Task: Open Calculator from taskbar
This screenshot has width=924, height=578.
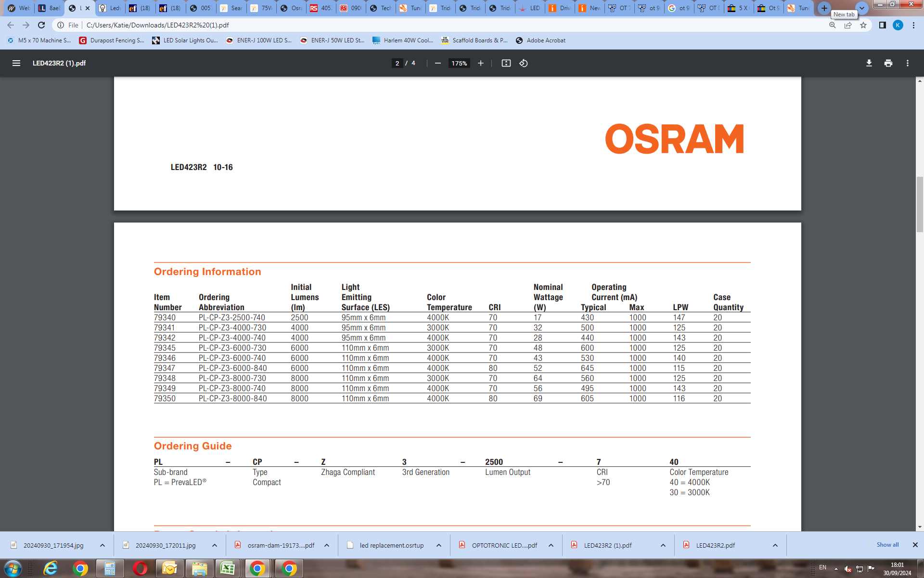Action: click(110, 569)
